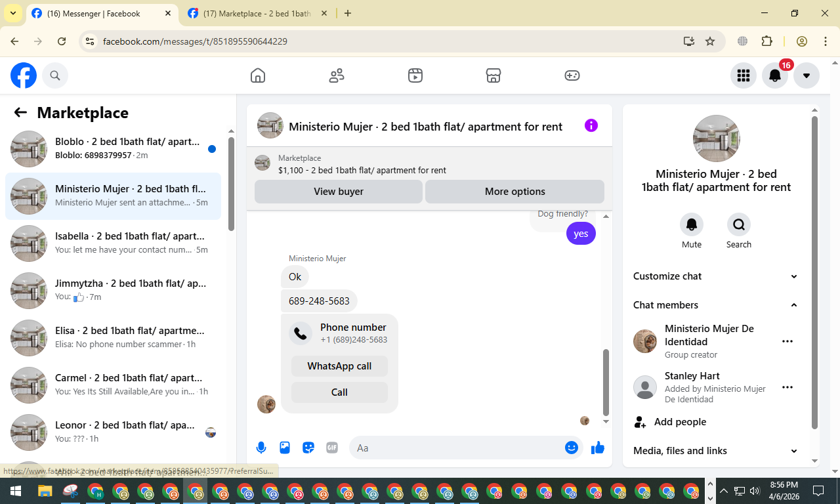Switch to the Marketplace - 2 bed 1bath tab
This screenshot has height=504, width=840.
point(257,13)
